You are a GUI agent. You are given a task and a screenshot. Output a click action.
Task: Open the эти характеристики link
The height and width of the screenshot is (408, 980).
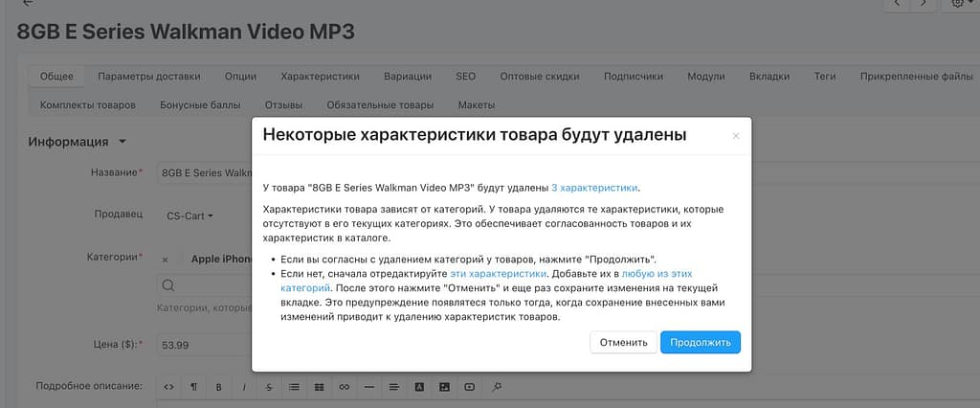(x=499, y=274)
